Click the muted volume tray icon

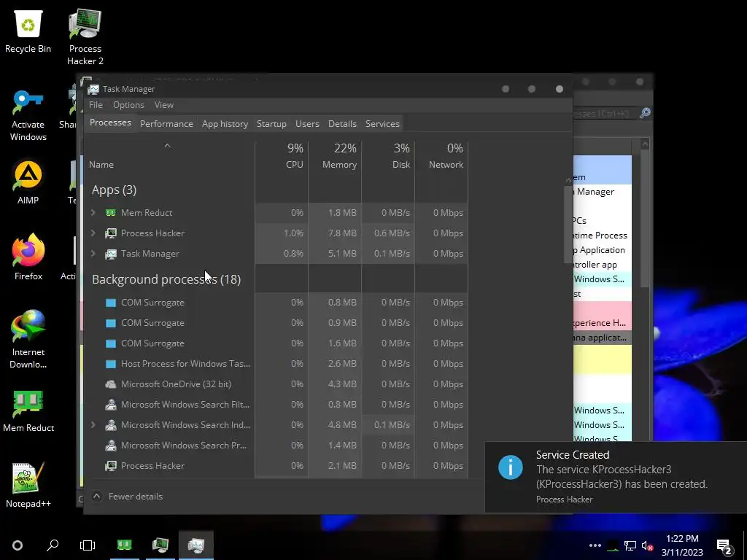(x=647, y=545)
